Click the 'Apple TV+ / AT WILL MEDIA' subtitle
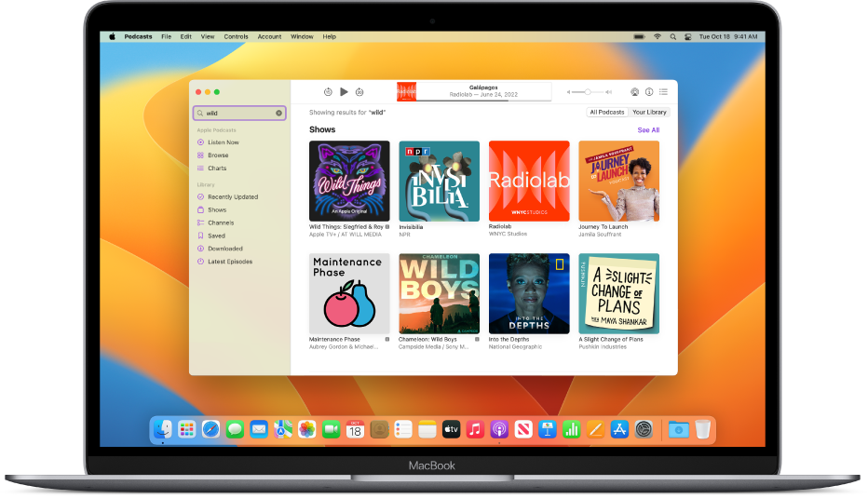This screenshot has height=499, width=868. 345,235
